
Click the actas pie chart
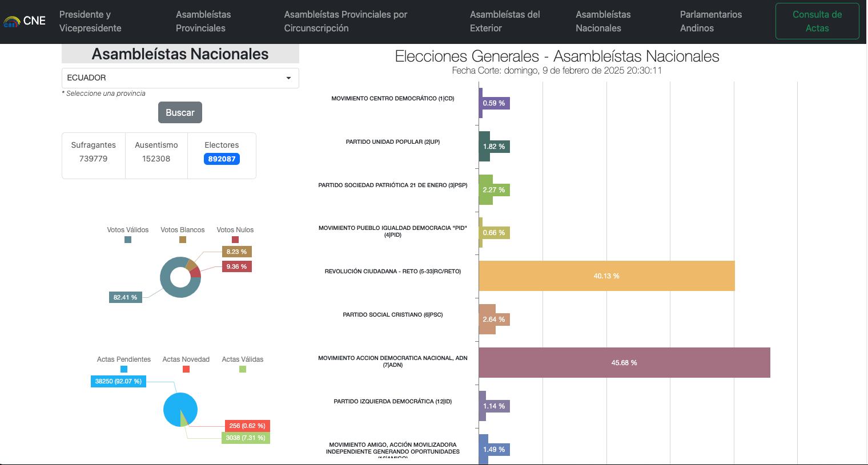(176, 406)
